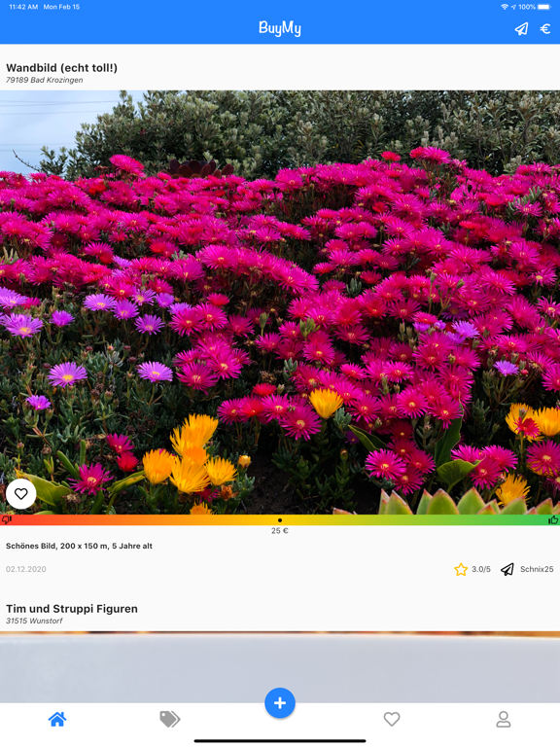This screenshot has height=747, width=560.
Task: Go to the Home tab
Action: pos(57,719)
